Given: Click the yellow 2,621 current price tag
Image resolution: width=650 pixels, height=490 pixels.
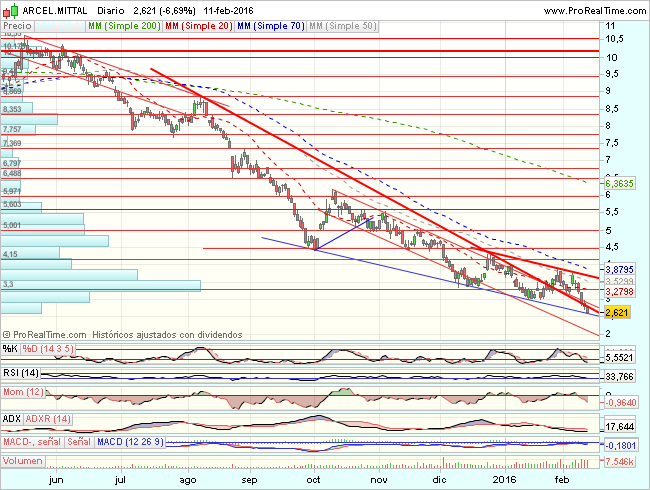Looking at the screenshot, I should [617, 313].
